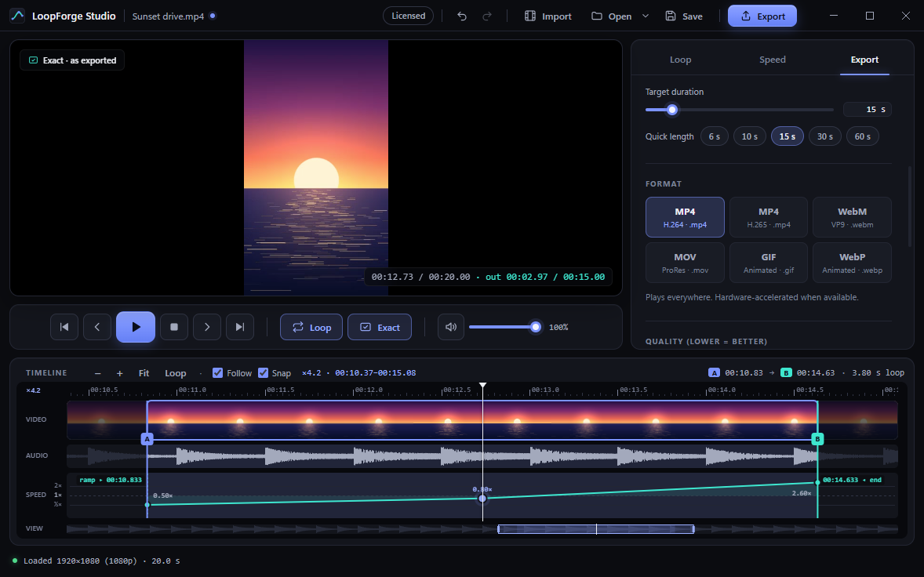Jump to start of clip
The image size is (924, 577).
pyautogui.click(x=64, y=327)
